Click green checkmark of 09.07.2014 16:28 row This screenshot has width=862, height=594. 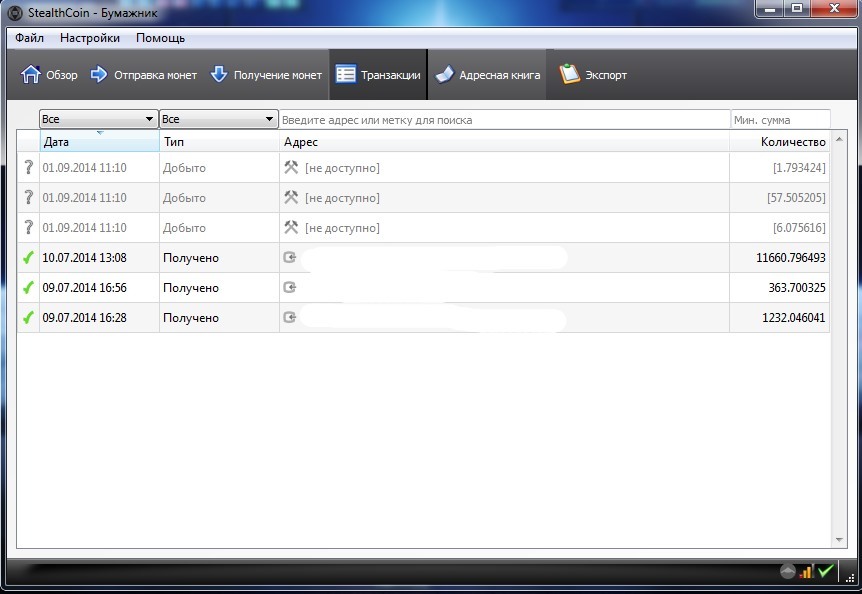(x=28, y=317)
